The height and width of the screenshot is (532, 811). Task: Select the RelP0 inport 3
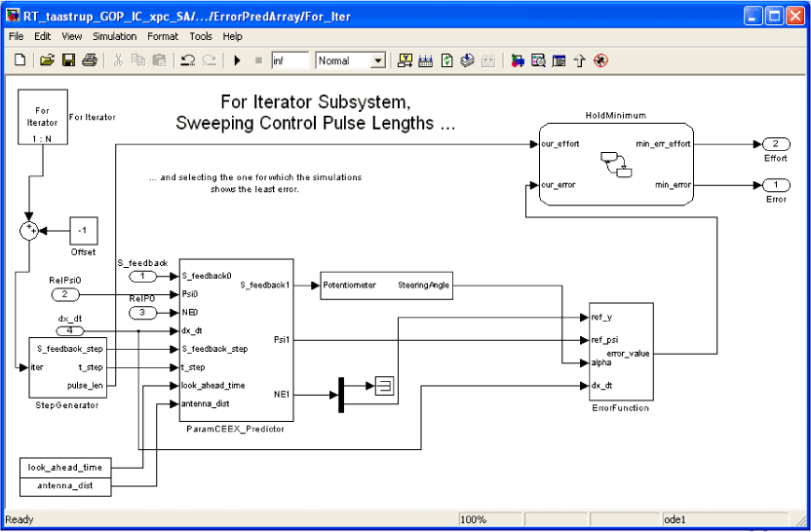coord(142,313)
